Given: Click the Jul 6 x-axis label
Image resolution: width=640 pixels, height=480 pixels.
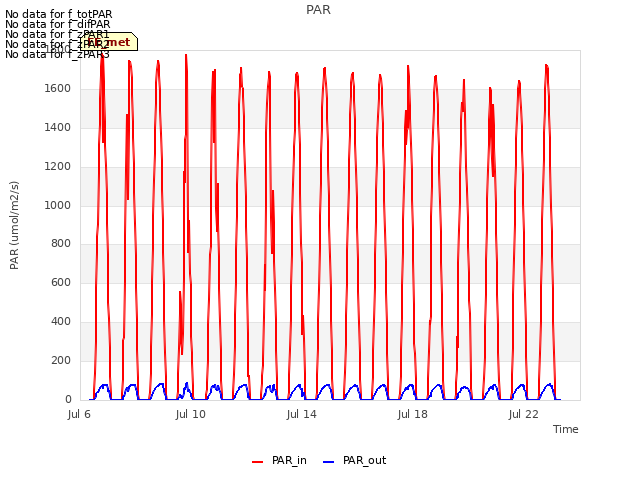Looking at the screenshot, I should [79, 414].
